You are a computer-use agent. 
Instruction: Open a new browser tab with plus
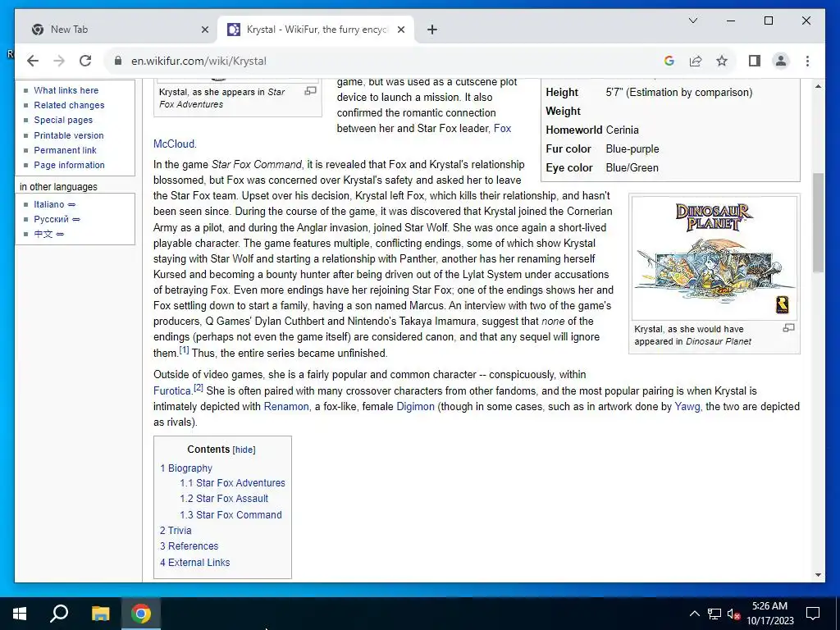[432, 30]
